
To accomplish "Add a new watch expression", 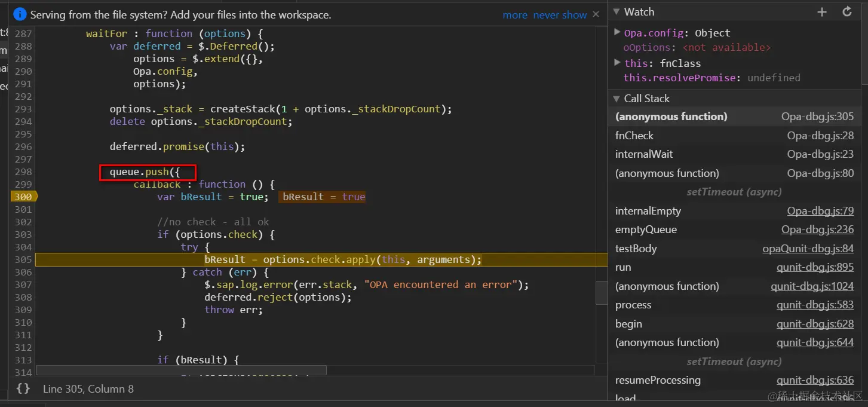I will (822, 12).
